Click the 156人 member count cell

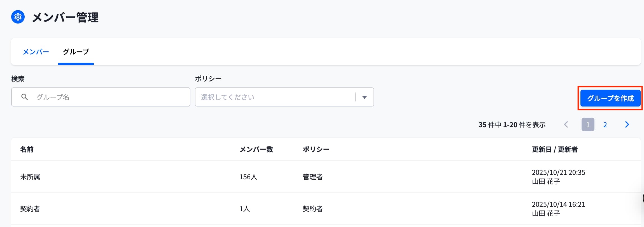[248, 177]
